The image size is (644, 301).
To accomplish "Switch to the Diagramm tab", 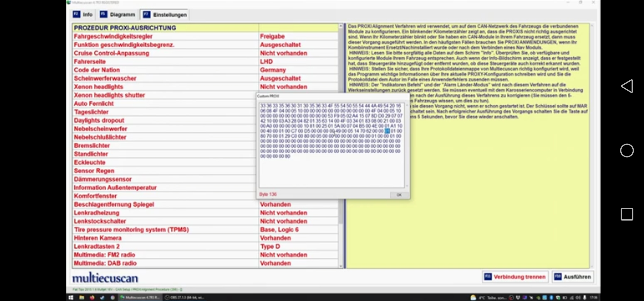I will (x=118, y=14).
